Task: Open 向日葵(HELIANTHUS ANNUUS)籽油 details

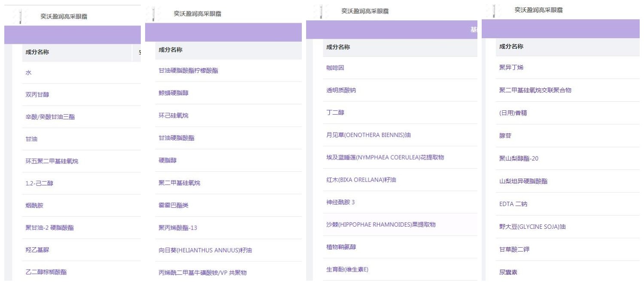Action: tap(205, 250)
